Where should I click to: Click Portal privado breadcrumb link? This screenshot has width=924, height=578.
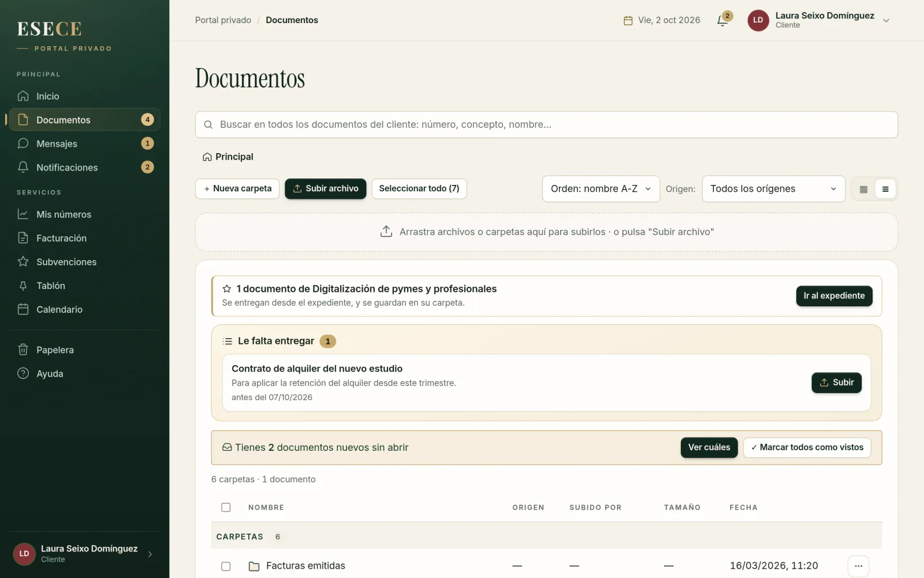pyautogui.click(x=223, y=20)
